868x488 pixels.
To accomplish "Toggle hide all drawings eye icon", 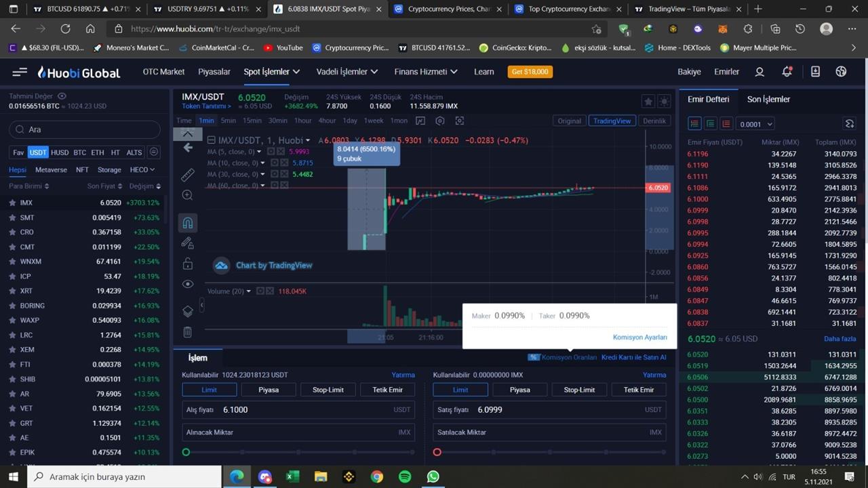I will (188, 284).
